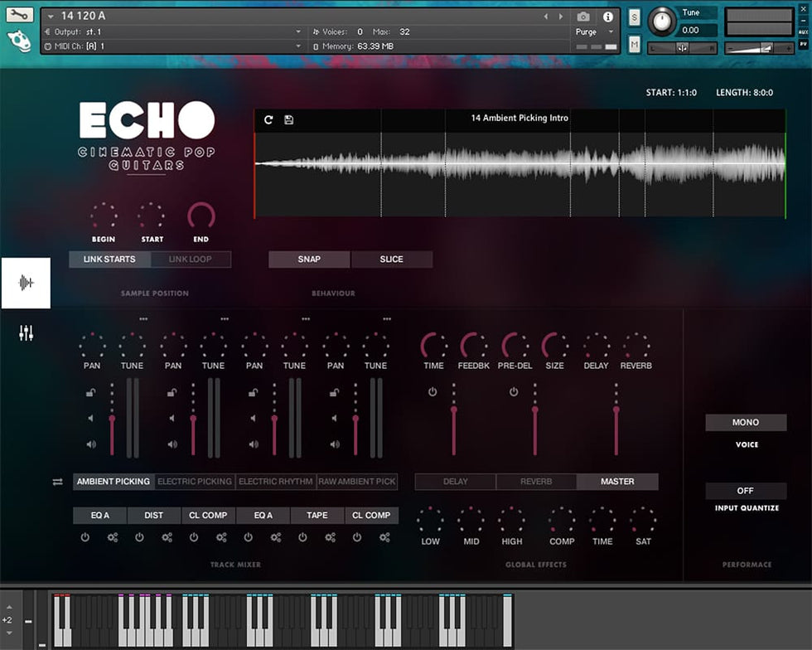This screenshot has height=650, width=812.
Task: Open the mixer faders icon in left sidebar
Action: pyautogui.click(x=26, y=333)
